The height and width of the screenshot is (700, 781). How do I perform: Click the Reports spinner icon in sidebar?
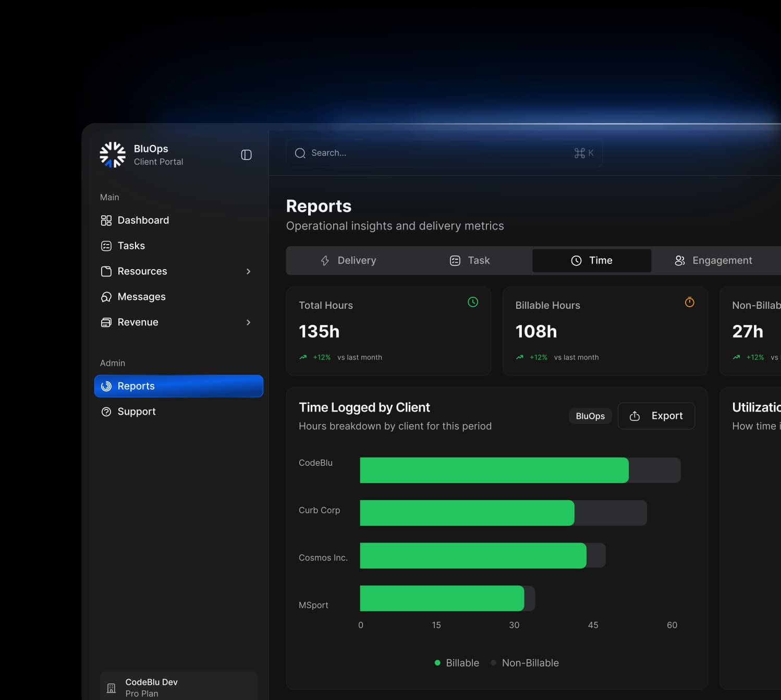coord(106,386)
